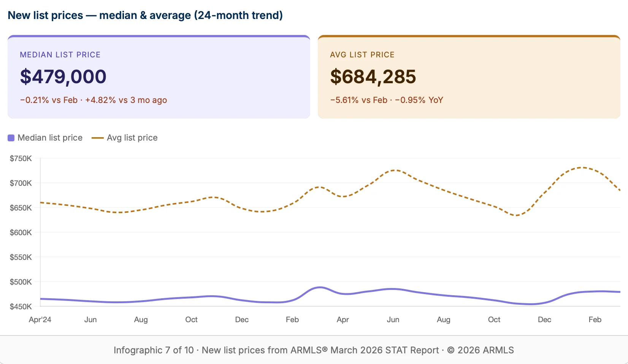This screenshot has height=364, width=628.
Task: Click the $450K y-axis label
Action: [x=21, y=307]
